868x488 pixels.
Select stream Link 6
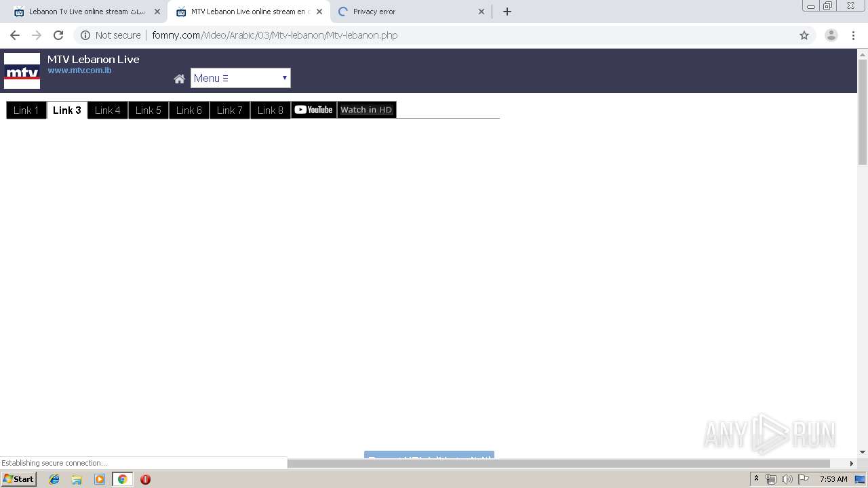click(189, 110)
